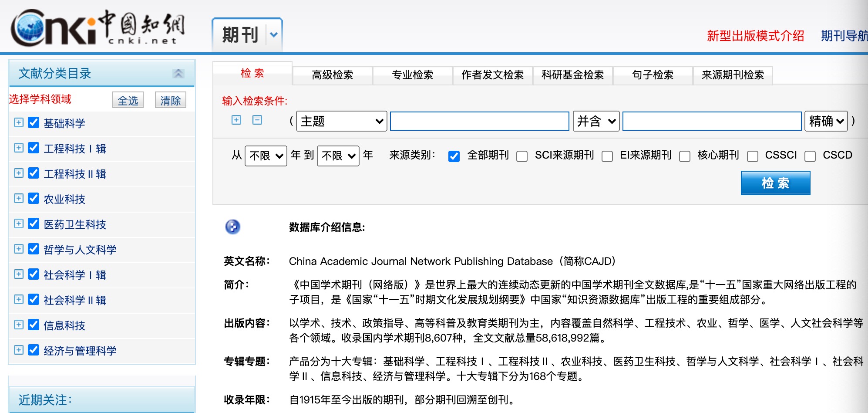Check the CSCD checkbox
This screenshot has width=868, height=413.
coord(810,156)
